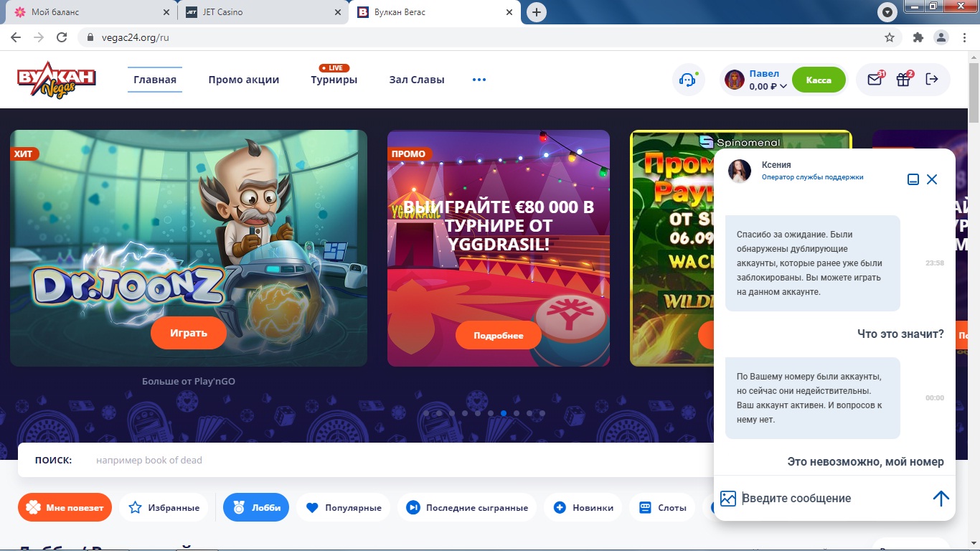Open more navigation via three dots
Image resolution: width=980 pixels, height=551 pixels.
[x=479, y=80]
